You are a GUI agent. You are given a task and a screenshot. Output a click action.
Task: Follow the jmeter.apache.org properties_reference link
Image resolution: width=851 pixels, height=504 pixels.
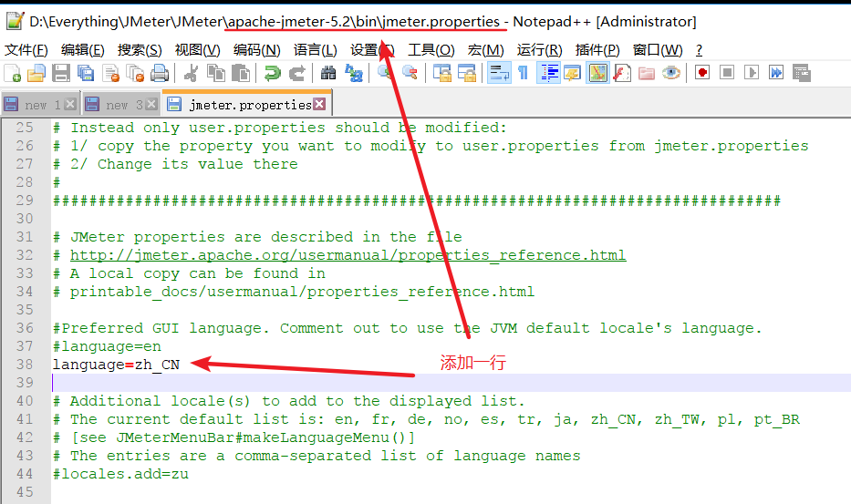[x=348, y=255]
